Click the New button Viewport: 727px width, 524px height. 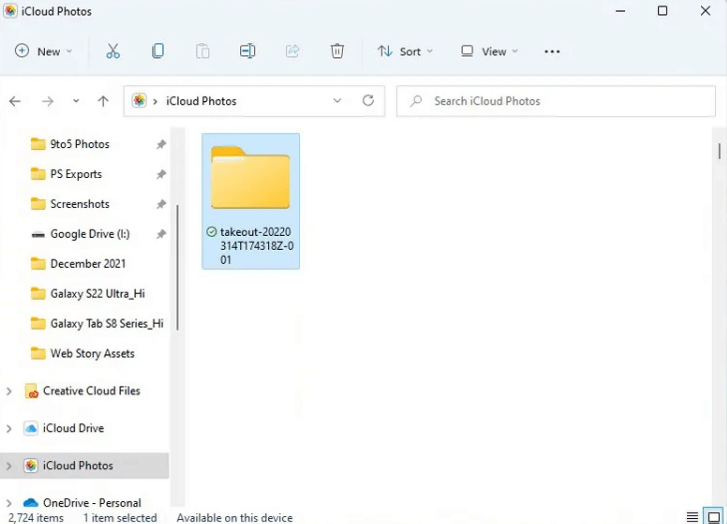pos(44,51)
